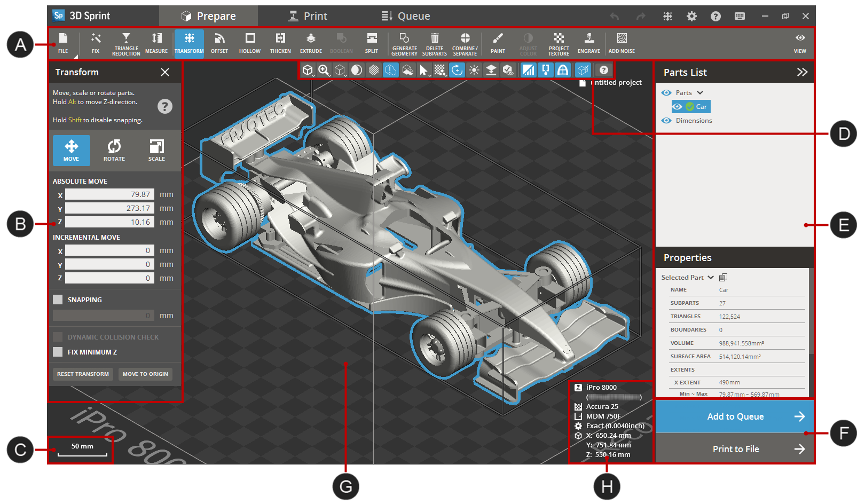Switch to the Print tab
The image size is (865, 504).
[308, 16]
